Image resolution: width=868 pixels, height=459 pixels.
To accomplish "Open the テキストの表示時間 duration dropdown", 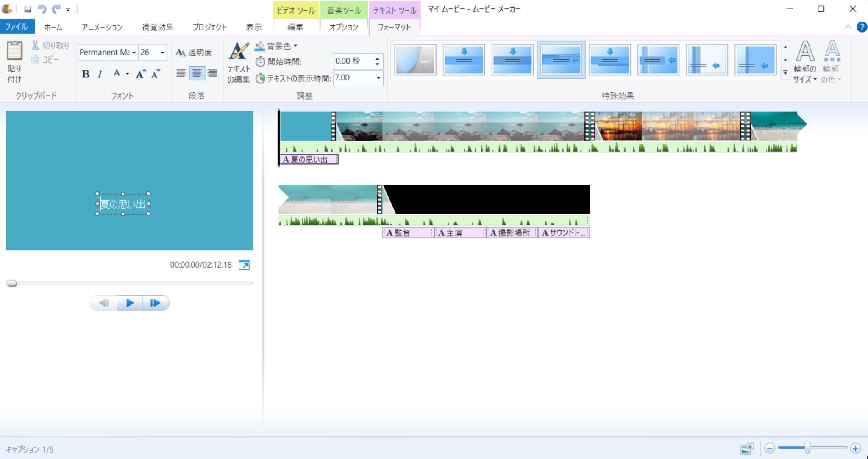I will pyautogui.click(x=378, y=78).
